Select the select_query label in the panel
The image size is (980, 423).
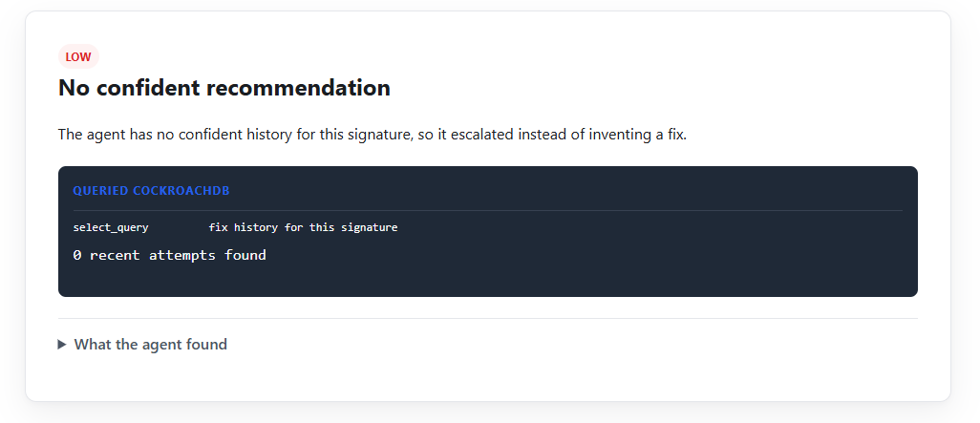111,227
